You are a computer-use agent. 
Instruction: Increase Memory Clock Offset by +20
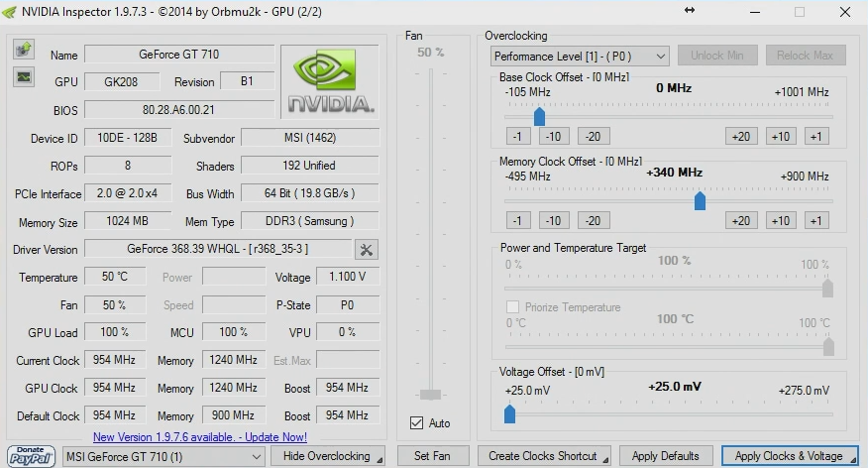[741, 220]
